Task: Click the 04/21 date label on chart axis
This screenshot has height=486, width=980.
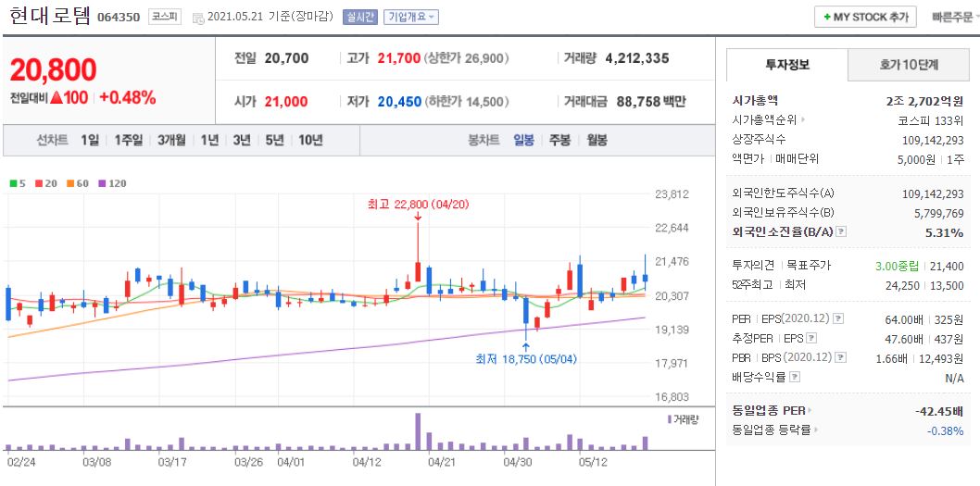Action: coord(441,463)
